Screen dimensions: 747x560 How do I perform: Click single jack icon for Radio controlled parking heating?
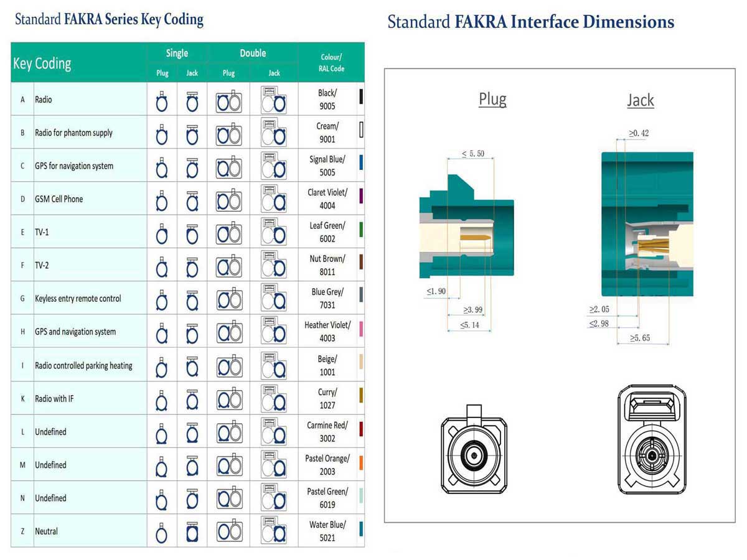pyautogui.click(x=192, y=366)
